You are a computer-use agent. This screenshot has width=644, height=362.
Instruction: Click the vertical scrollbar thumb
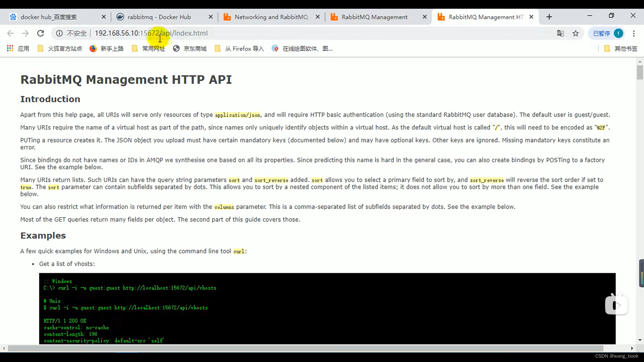click(640, 72)
